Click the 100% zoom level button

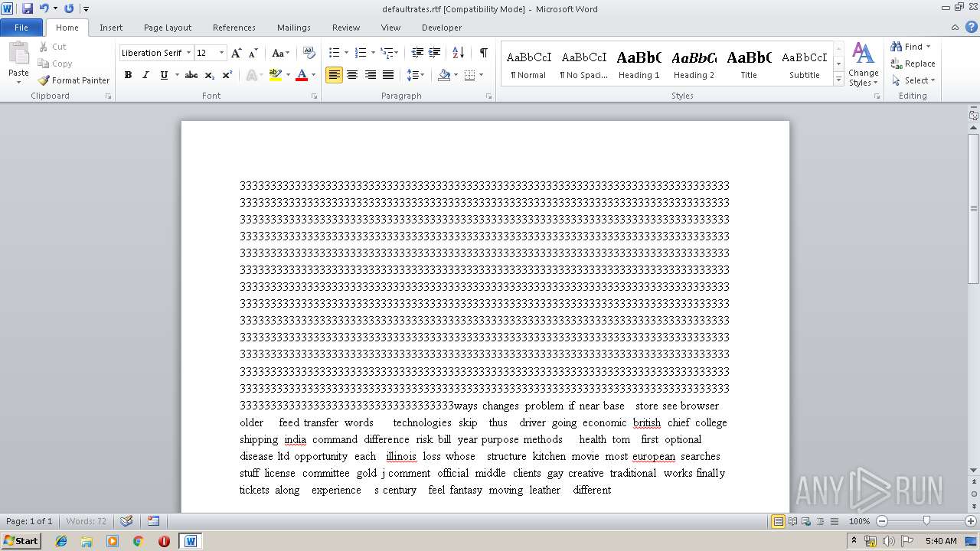859,521
